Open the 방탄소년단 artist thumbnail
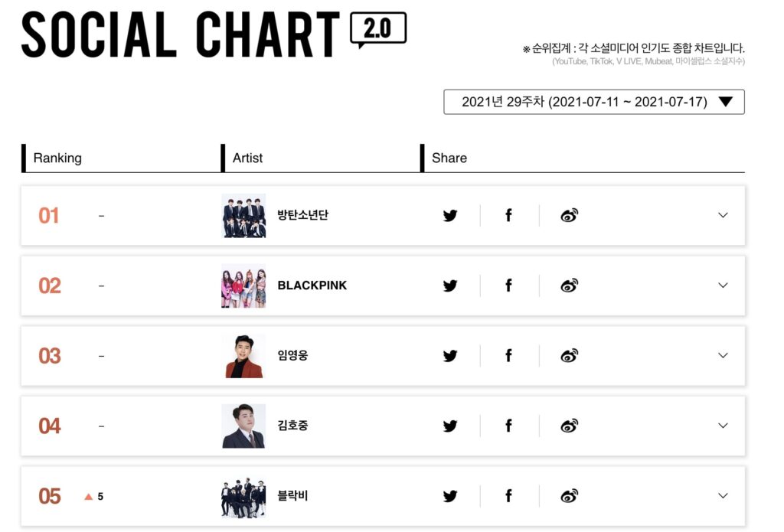This screenshot has height=532, width=784. point(243,216)
